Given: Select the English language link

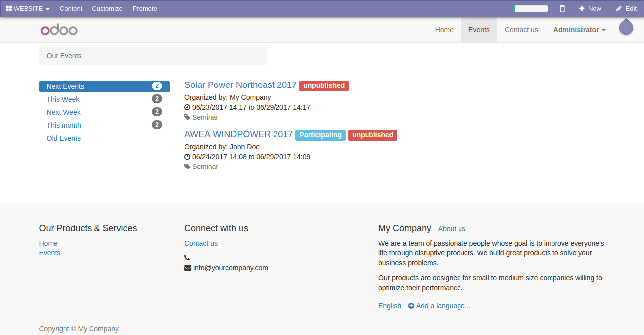Looking at the screenshot, I should 390,306.
